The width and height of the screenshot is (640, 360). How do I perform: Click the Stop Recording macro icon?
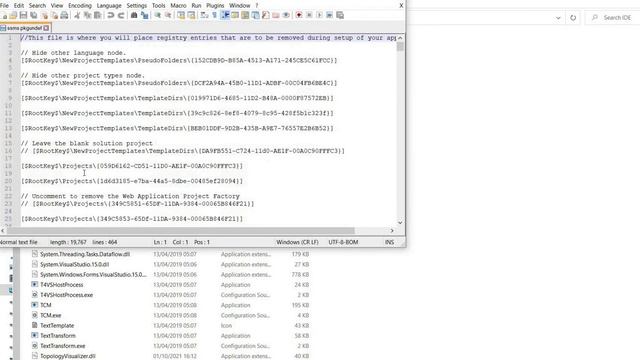pyautogui.click(x=309, y=16)
